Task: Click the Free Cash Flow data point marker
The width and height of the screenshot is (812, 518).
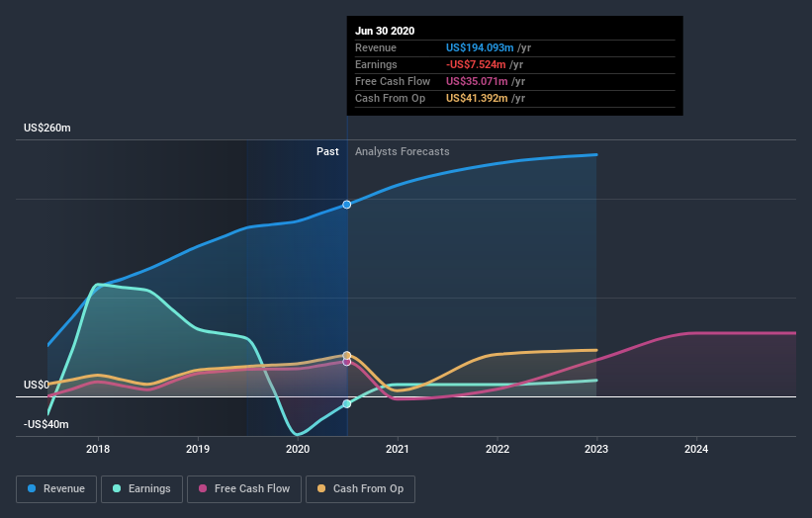Action: [x=347, y=362]
